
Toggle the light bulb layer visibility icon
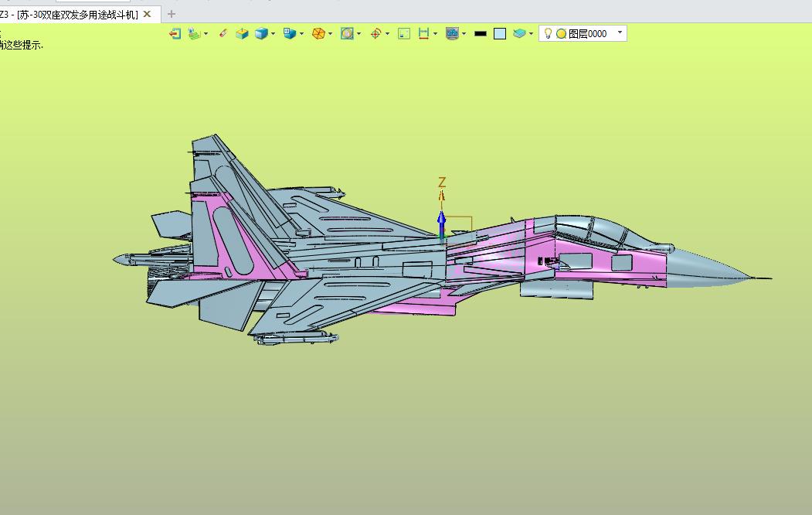click(548, 34)
